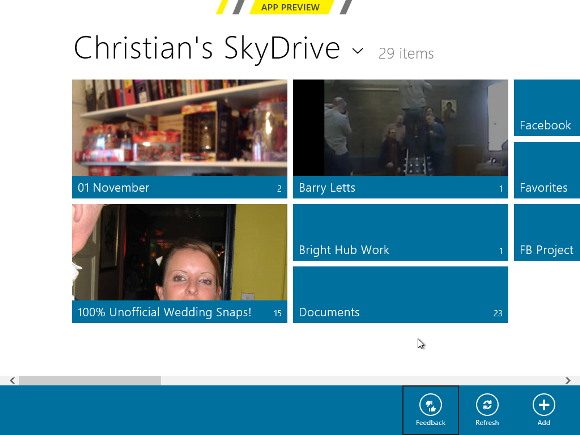Screen dimensions: 580x435
Task: Click the empty scrollbar track area
Action: pos(362,380)
